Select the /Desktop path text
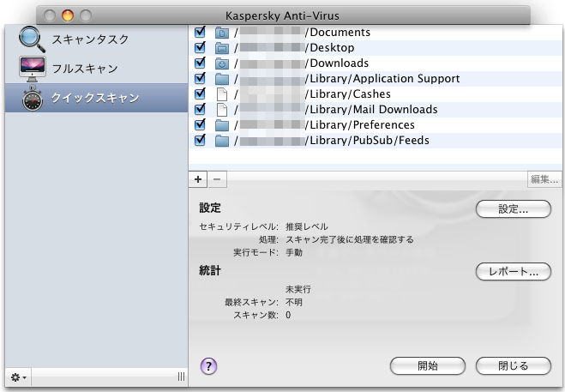Viewport: 565px width, 392px height. tap(330, 48)
